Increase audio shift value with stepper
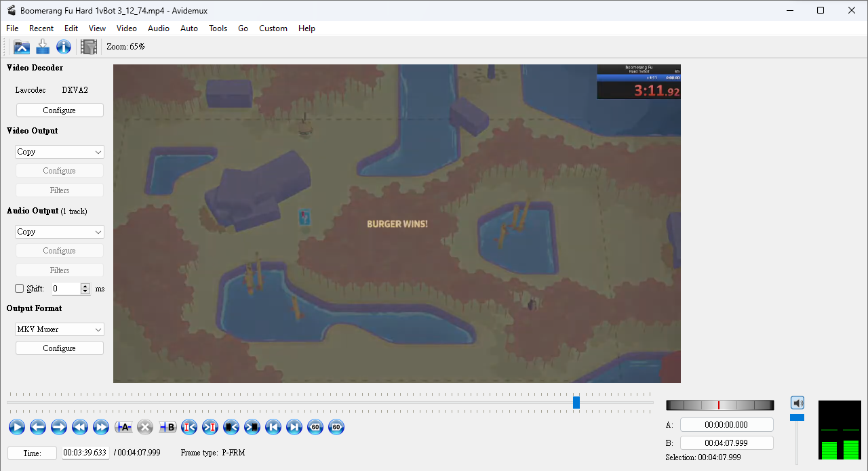The image size is (868, 471). click(85, 286)
